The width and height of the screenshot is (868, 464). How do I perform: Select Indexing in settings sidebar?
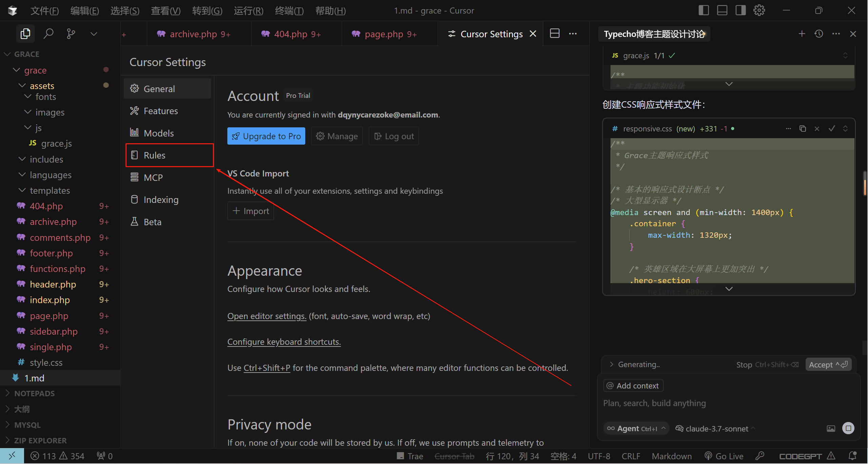pos(168,199)
